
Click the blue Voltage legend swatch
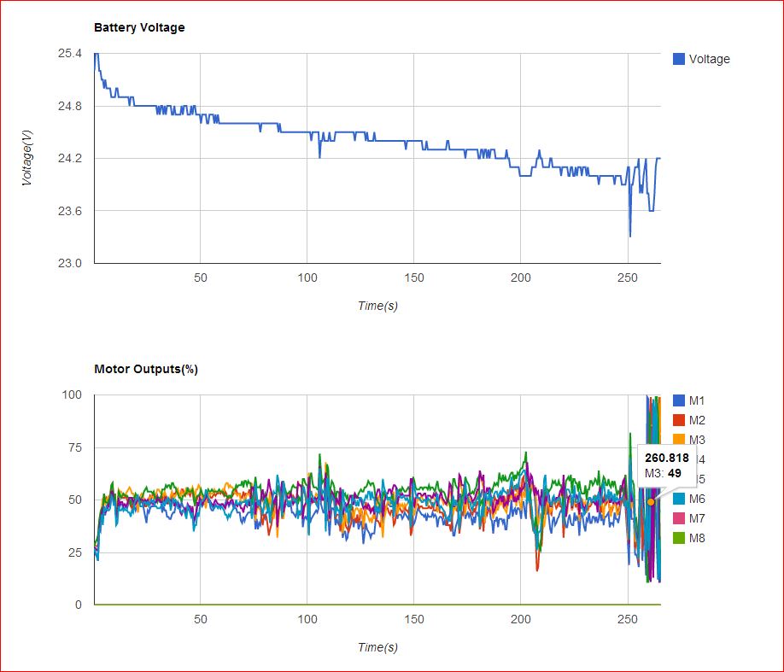tap(679, 59)
